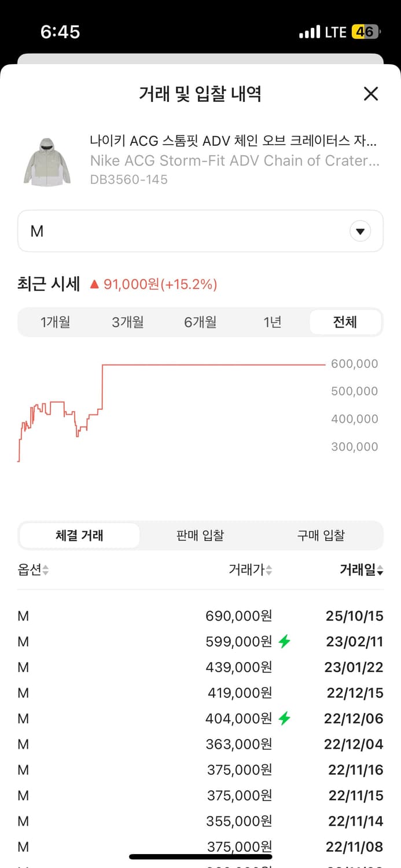Switch to the 1개월 chart period
The image size is (401, 868).
[x=56, y=322]
